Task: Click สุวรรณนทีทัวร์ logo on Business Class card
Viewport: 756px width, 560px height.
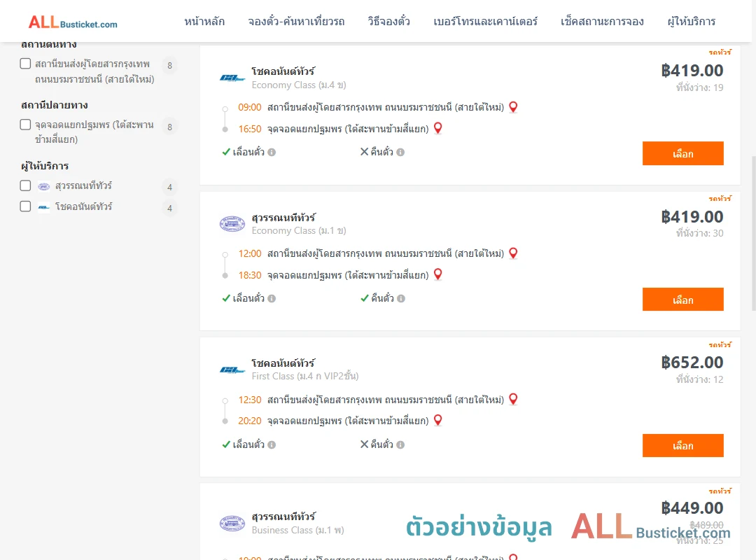Action: point(232,524)
